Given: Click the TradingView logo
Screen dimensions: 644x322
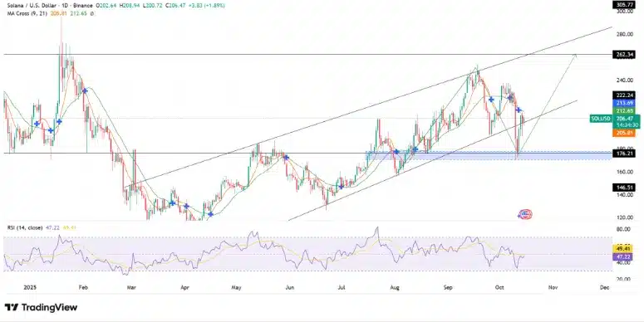Looking at the screenshot, I should tap(41, 307).
